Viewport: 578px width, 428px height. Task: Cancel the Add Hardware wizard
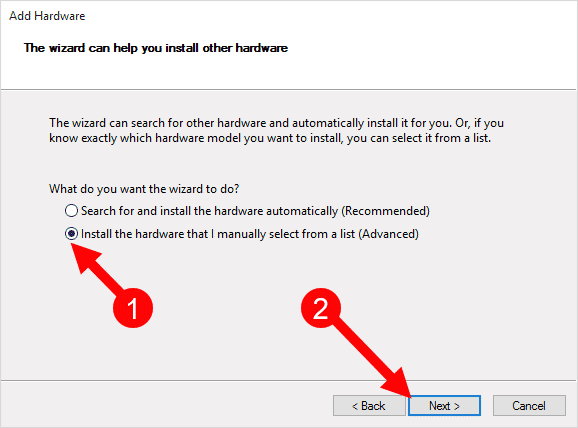(529, 406)
